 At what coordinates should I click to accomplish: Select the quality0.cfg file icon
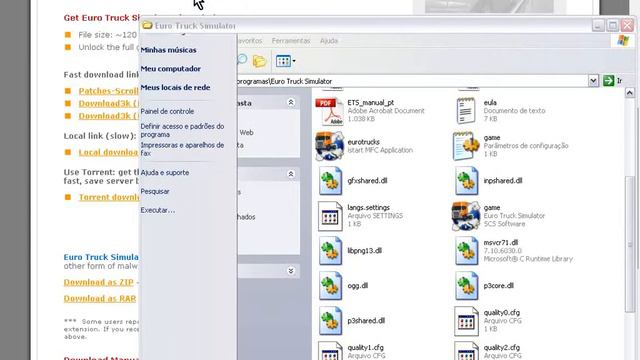click(466, 321)
